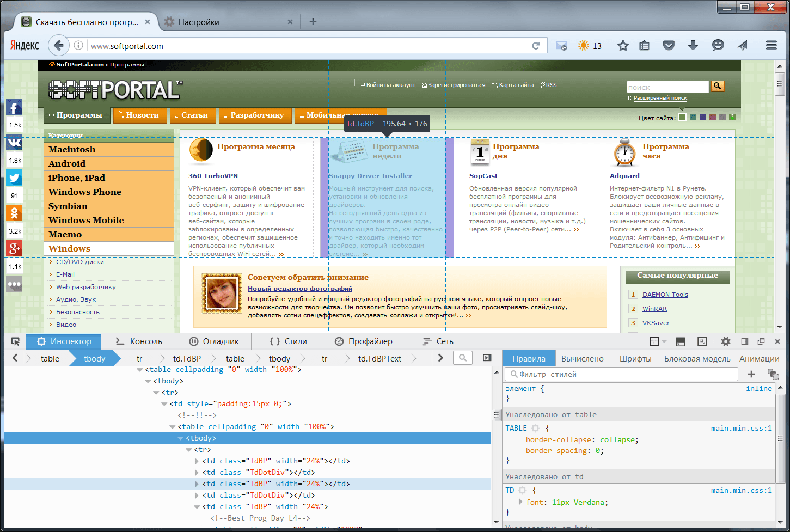
Task: Click the DAEMON Tools link
Action: pos(665,295)
